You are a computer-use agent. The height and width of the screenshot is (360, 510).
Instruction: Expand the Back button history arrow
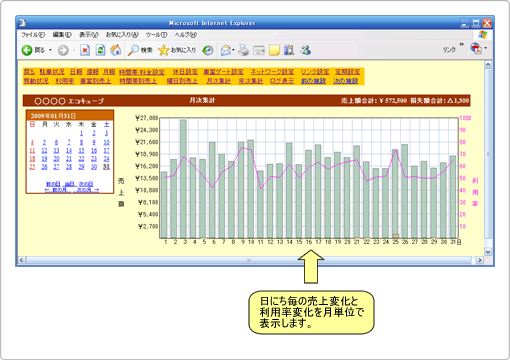tap(50, 50)
